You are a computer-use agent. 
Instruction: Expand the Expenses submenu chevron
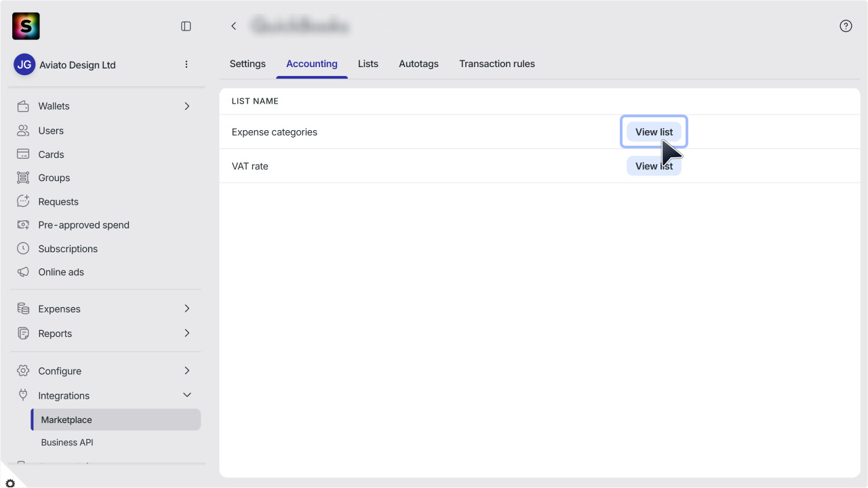coord(187,308)
